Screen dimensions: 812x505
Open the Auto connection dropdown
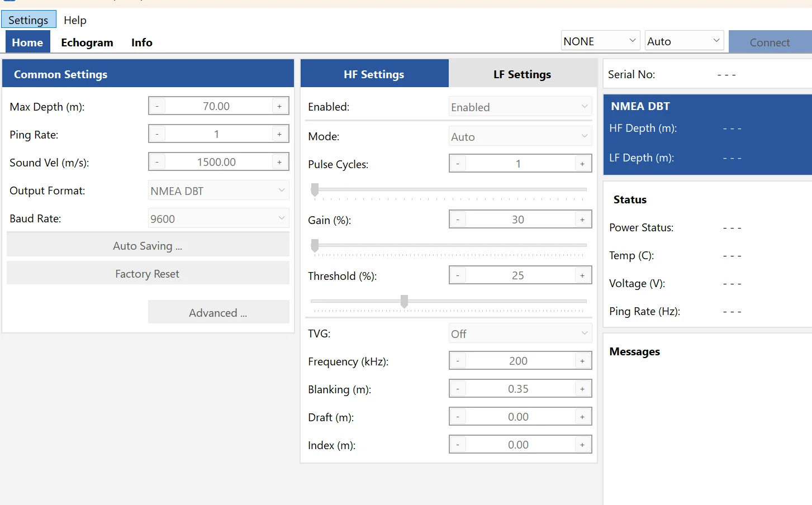coord(684,41)
